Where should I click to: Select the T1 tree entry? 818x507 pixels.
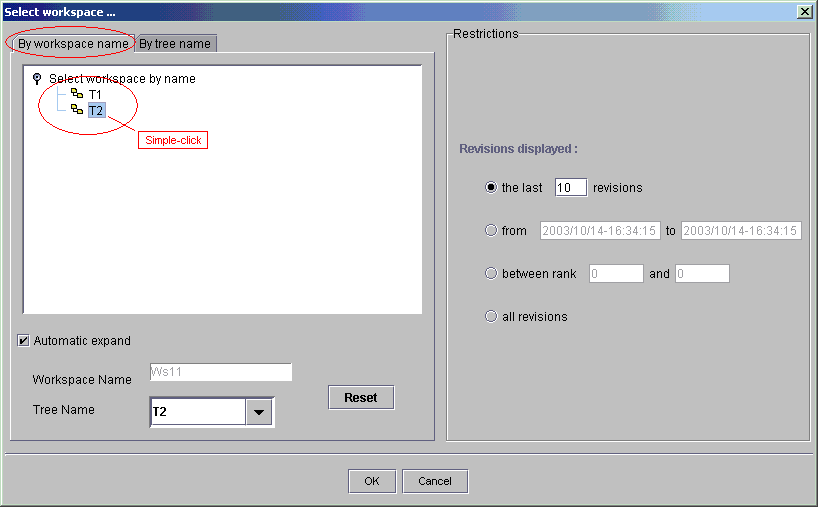point(95,94)
